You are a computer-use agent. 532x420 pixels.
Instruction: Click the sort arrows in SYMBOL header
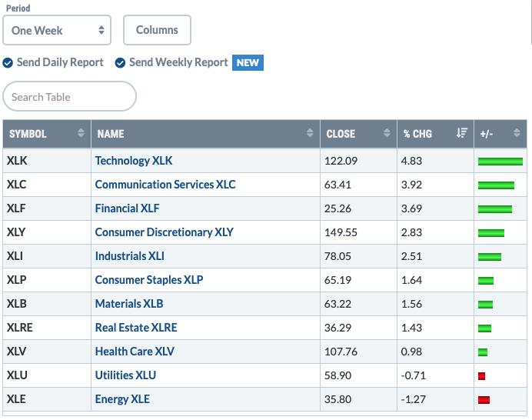click(x=81, y=133)
